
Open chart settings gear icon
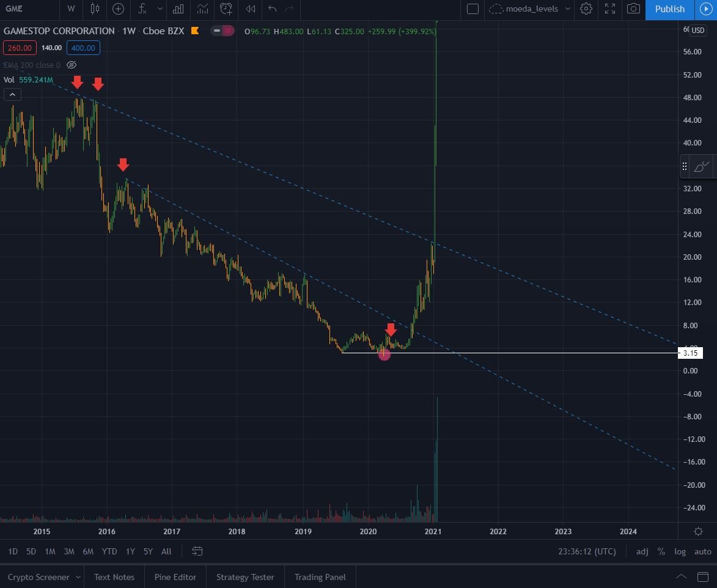tap(586, 9)
